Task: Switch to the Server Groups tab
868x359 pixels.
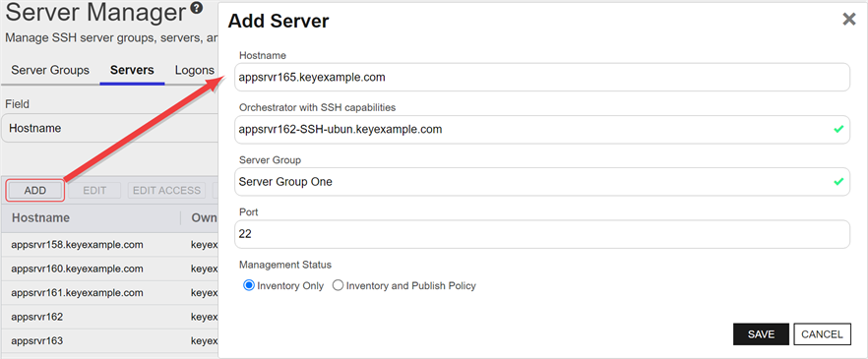Action: (x=50, y=70)
